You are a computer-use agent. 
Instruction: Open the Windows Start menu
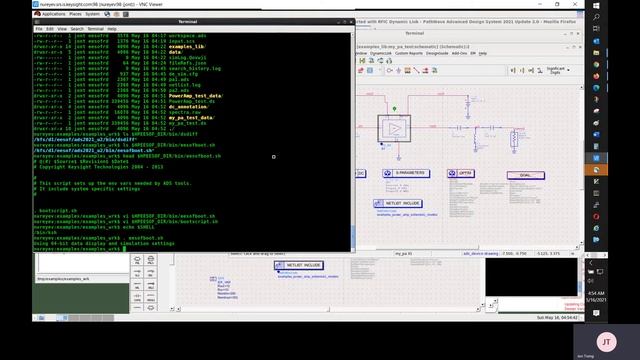[596, 6]
